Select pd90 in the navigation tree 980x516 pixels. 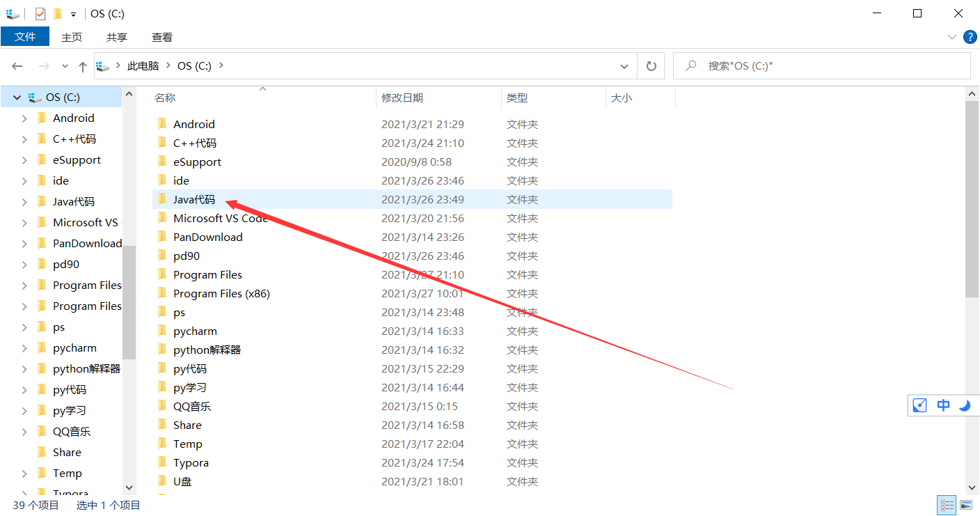pyautogui.click(x=66, y=264)
